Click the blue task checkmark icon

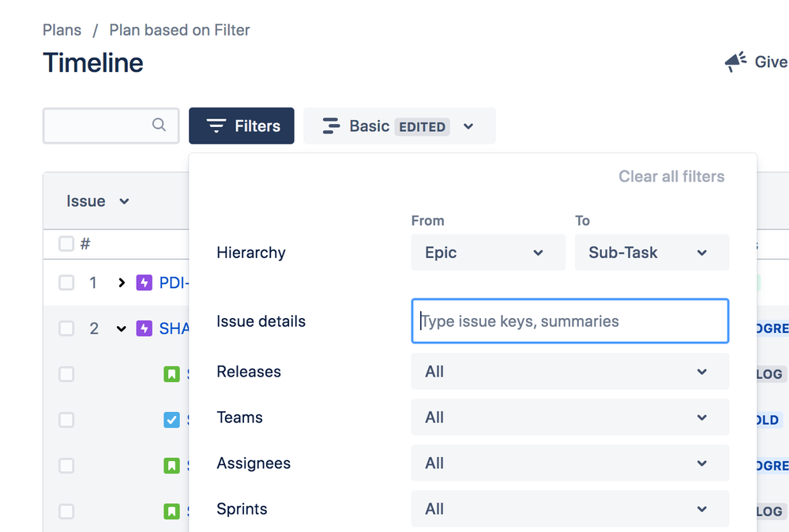(x=171, y=420)
